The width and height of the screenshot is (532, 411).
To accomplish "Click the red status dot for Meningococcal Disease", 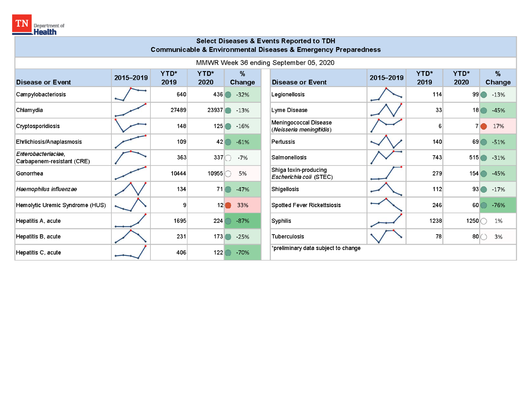I will (484, 126).
